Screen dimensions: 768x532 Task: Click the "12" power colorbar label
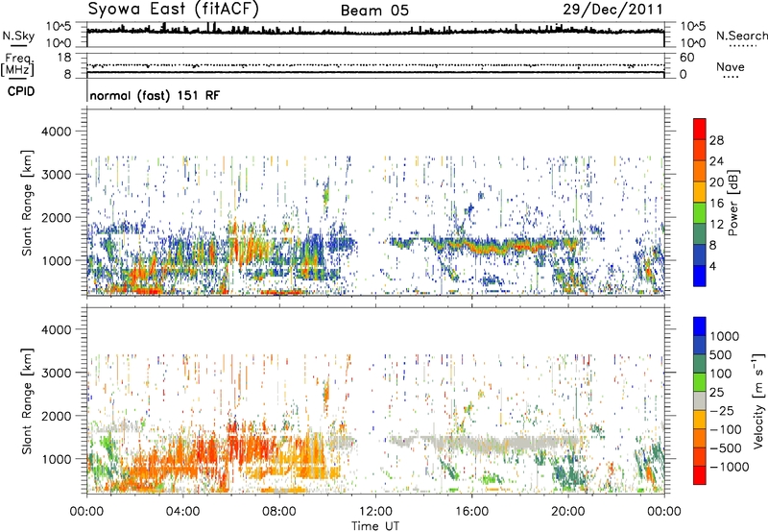click(716, 225)
